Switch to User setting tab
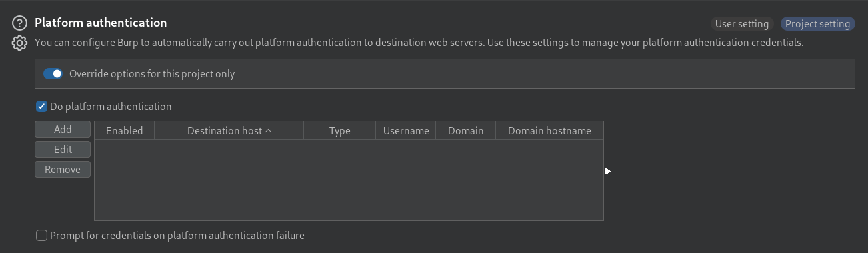 (742, 24)
